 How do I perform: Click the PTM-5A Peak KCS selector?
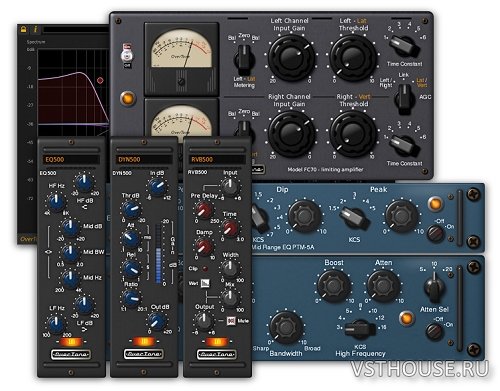click(354, 218)
